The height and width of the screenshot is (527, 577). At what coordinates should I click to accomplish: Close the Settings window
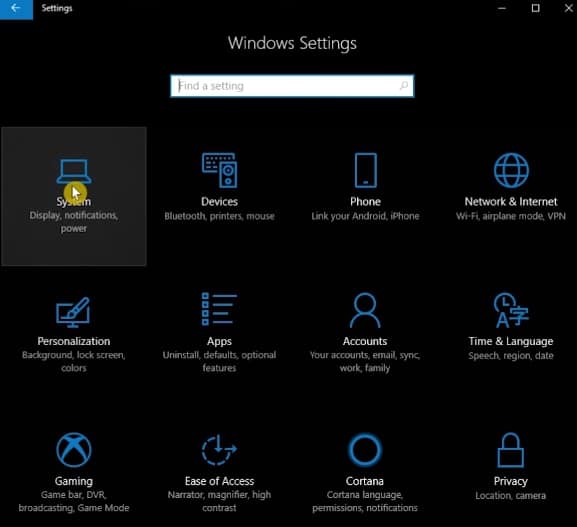(x=569, y=8)
